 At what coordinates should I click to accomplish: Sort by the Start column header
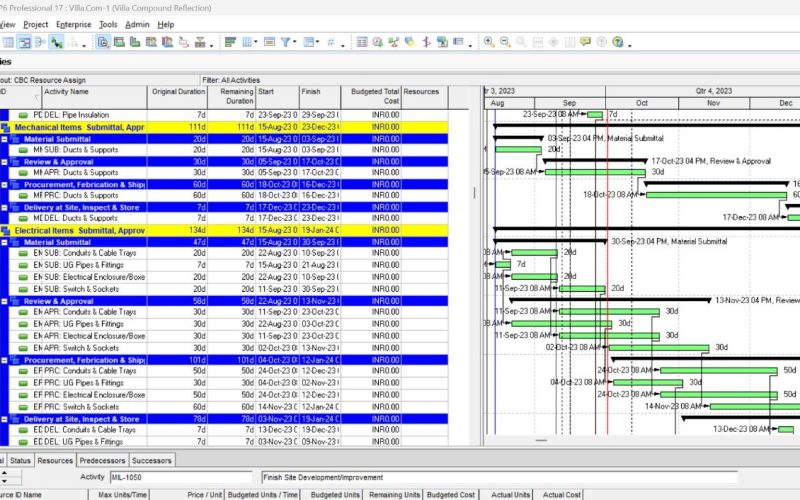click(277, 97)
